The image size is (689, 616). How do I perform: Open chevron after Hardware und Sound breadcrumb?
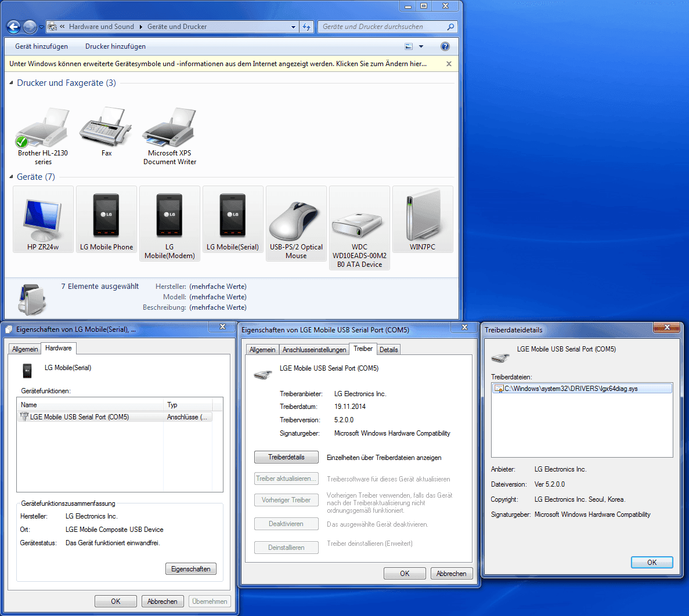pyautogui.click(x=140, y=27)
